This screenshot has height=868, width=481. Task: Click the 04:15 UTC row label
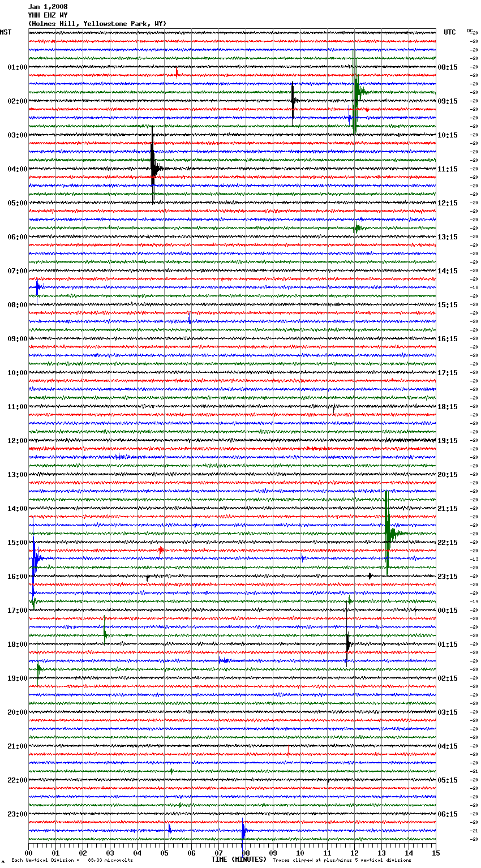click(448, 746)
